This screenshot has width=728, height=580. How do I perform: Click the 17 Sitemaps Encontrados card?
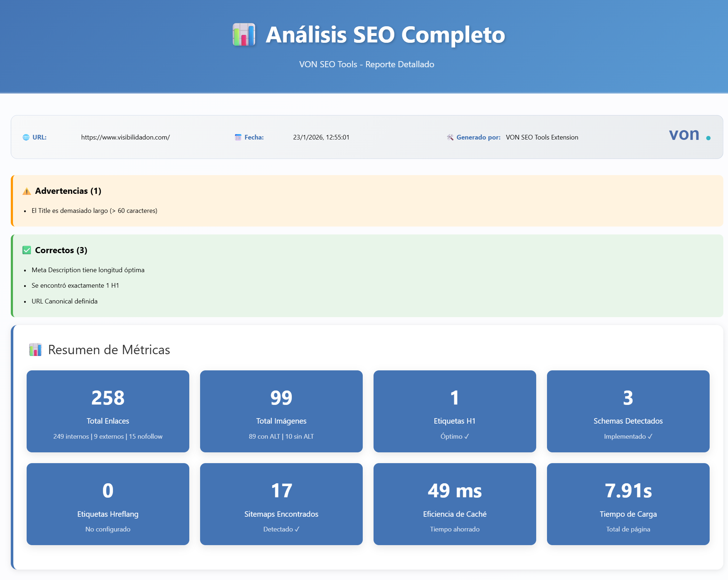(281, 504)
